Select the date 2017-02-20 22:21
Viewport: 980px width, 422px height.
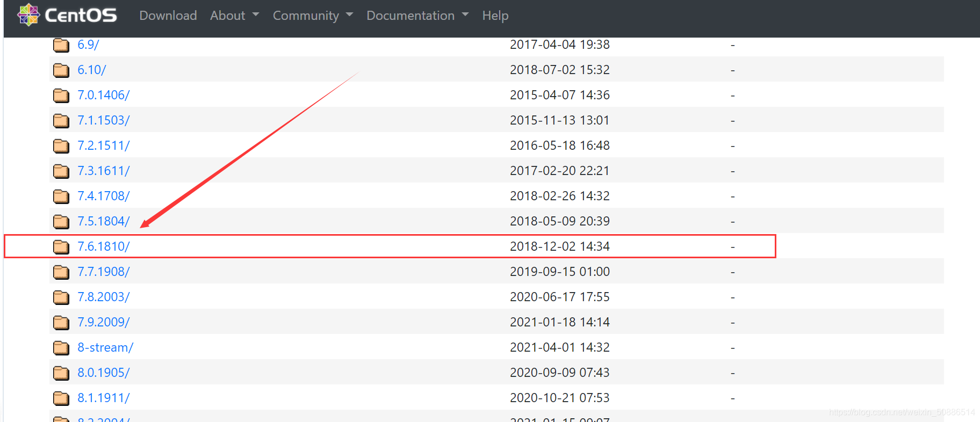coord(560,171)
